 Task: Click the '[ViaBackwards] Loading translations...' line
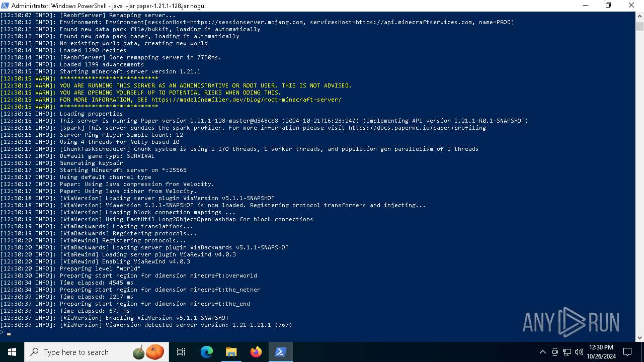point(97,226)
